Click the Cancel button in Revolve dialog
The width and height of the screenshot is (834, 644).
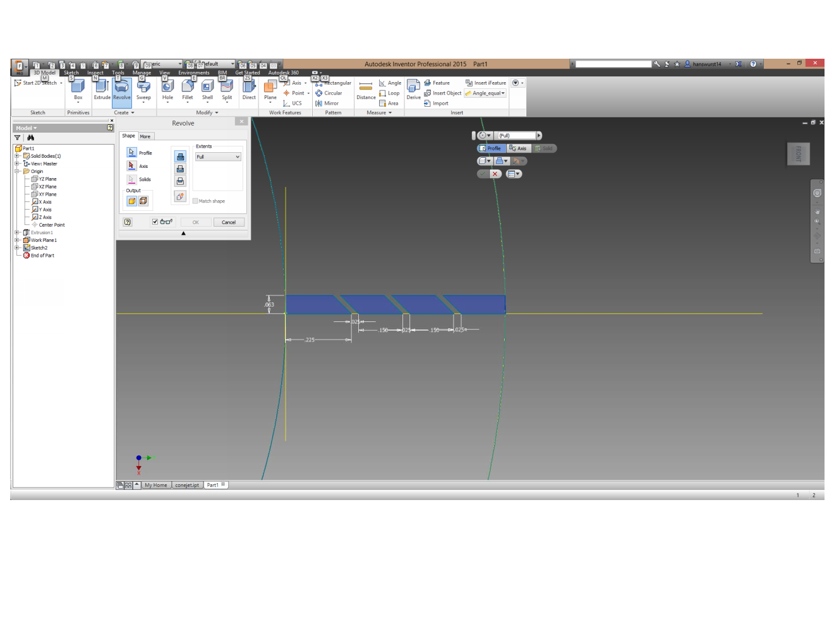tap(228, 222)
